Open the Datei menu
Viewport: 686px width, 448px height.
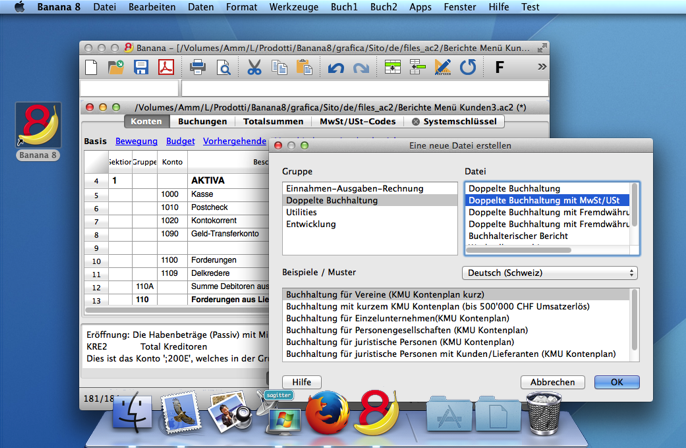click(x=105, y=7)
